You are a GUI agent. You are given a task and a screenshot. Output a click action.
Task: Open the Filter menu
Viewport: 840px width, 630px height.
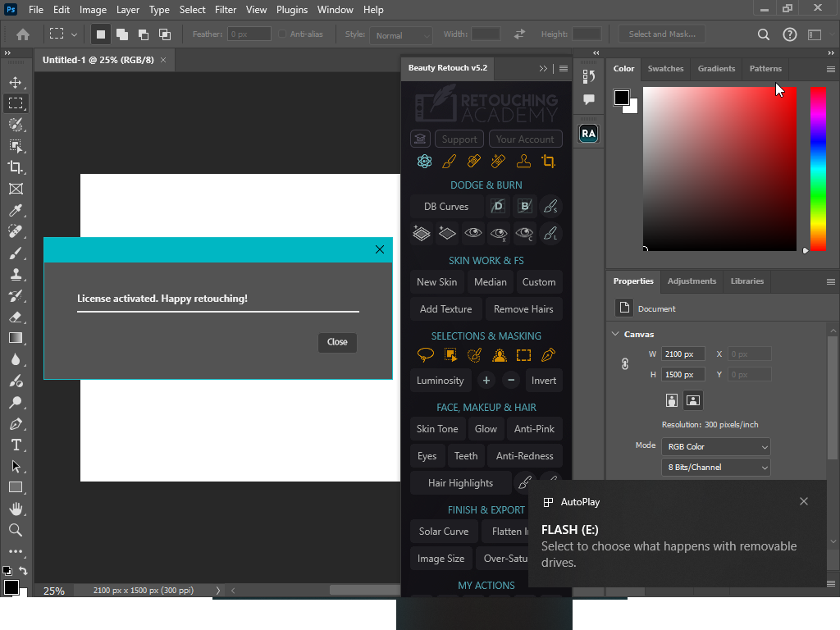coord(225,10)
